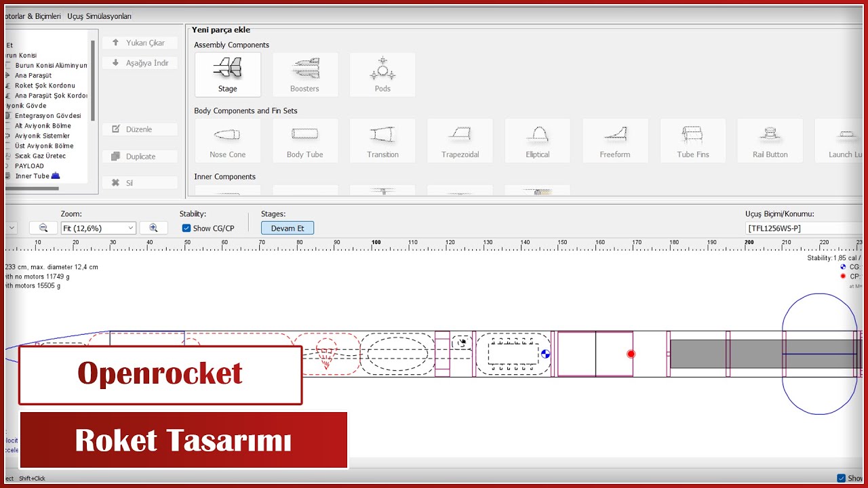Select the Pods assembly component
The height and width of the screenshot is (488, 868).
point(382,75)
